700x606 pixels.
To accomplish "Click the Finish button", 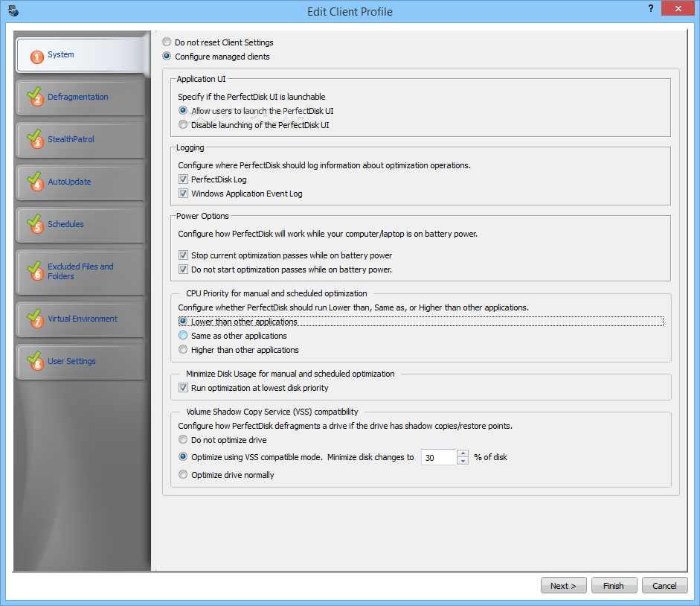I will (x=614, y=585).
